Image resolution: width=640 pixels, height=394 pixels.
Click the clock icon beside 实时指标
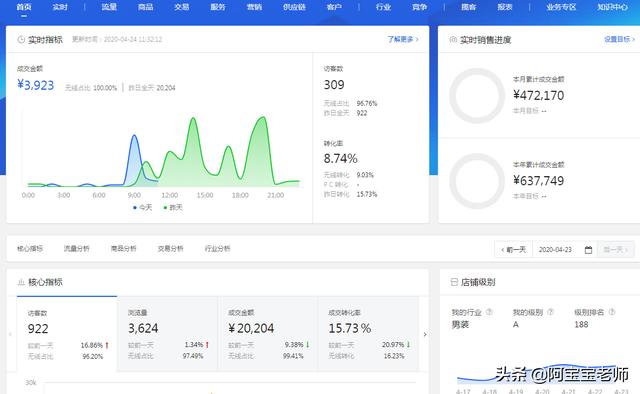[21, 40]
